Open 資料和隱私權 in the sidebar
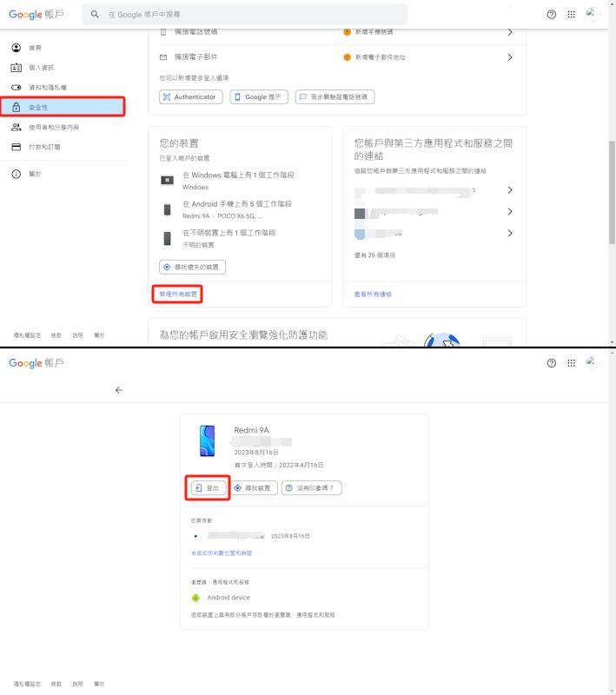The height and width of the screenshot is (695, 616). point(48,88)
